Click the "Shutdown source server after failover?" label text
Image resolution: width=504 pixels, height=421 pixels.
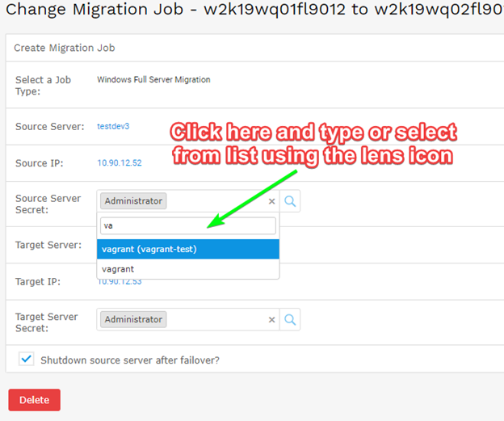click(129, 360)
